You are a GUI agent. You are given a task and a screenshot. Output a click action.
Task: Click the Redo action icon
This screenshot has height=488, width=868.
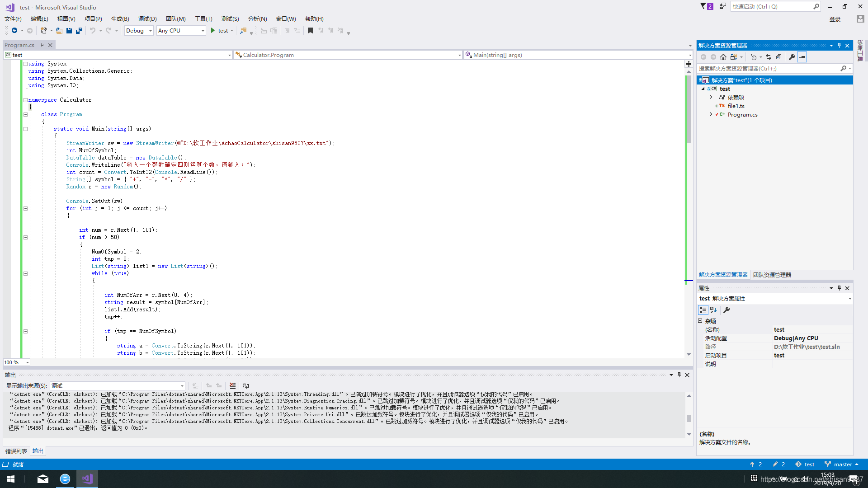pyautogui.click(x=108, y=30)
